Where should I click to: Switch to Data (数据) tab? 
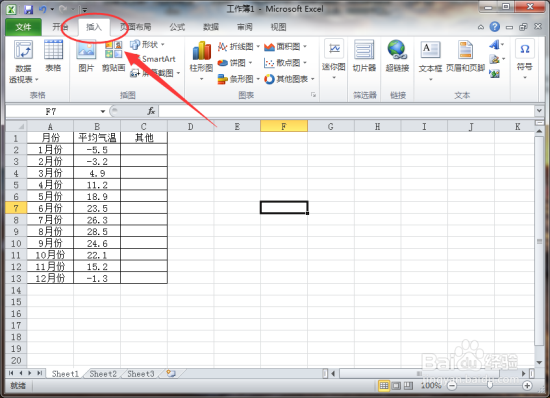point(211,27)
